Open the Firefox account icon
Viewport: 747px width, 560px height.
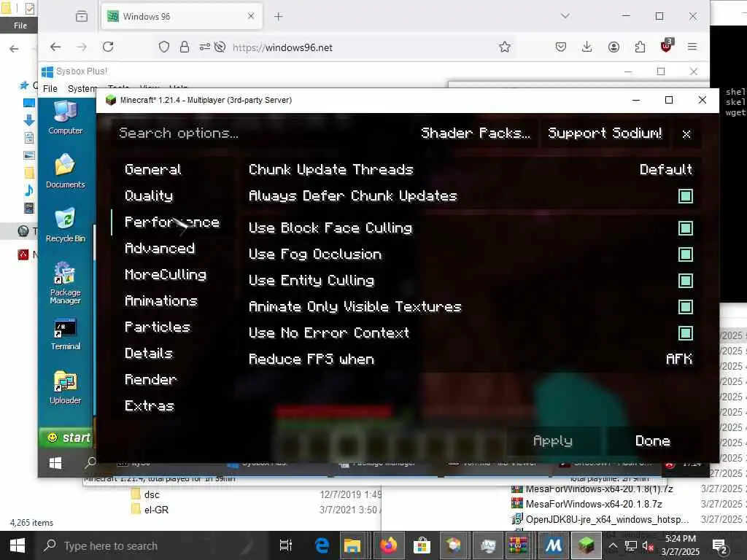(614, 47)
